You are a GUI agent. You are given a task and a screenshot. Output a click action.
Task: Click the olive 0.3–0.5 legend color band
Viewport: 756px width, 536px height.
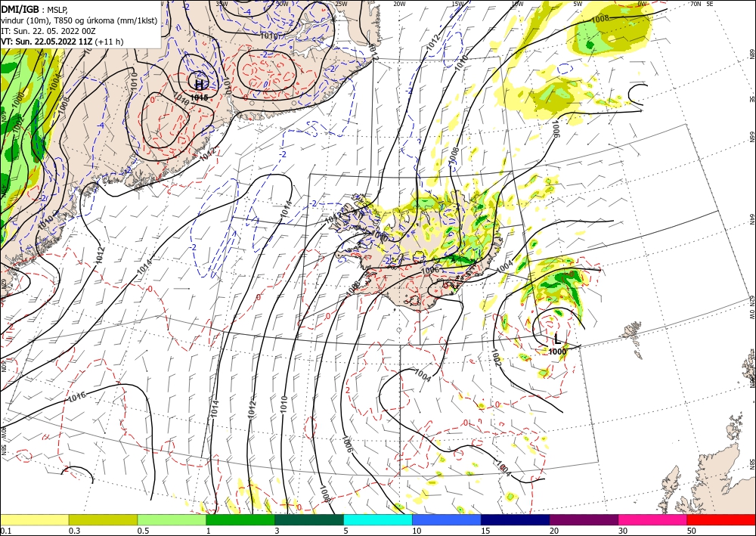103,519
